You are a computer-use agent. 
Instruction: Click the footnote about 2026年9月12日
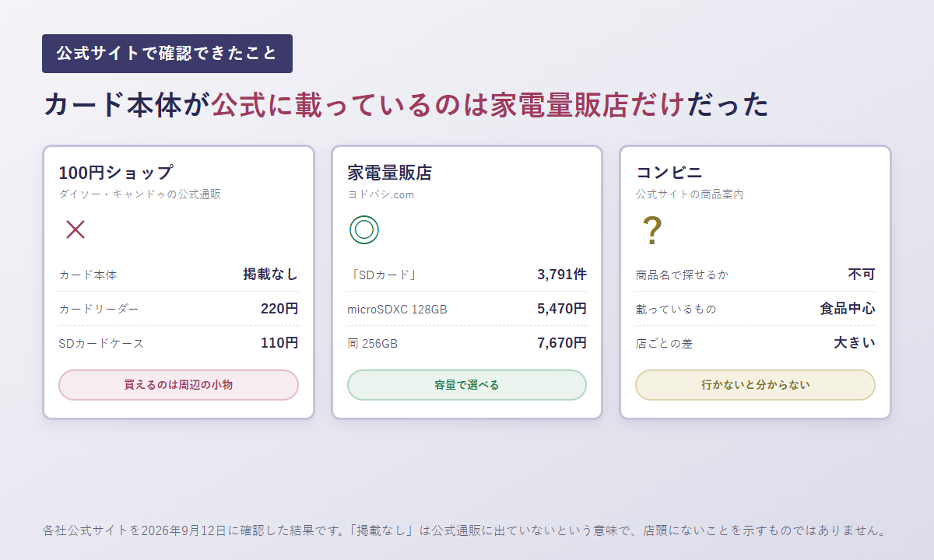465,531
